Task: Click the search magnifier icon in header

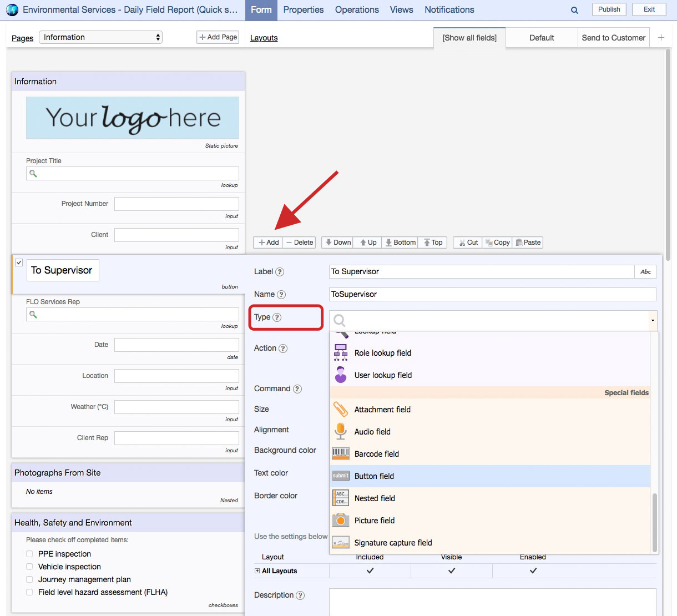Action: pyautogui.click(x=574, y=10)
